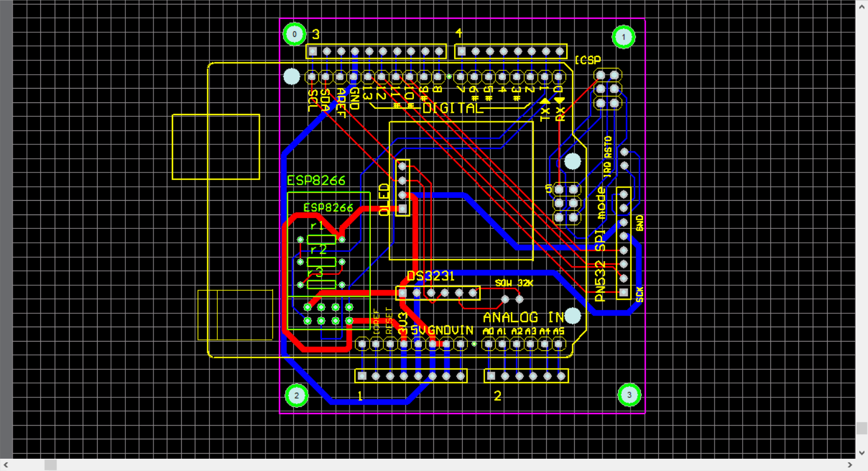This screenshot has height=471, width=868.
Task: Click the SCL pin label
Action: pyautogui.click(x=313, y=100)
